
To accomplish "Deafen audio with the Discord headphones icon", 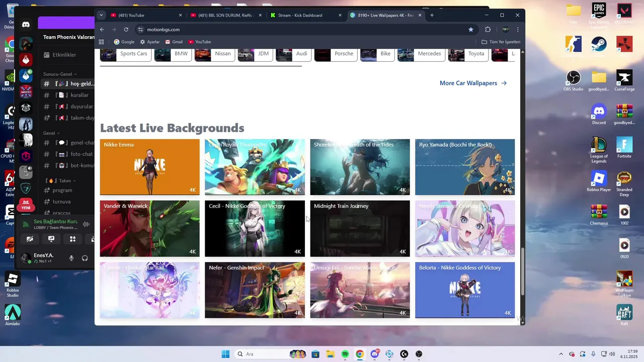I will click(85, 258).
